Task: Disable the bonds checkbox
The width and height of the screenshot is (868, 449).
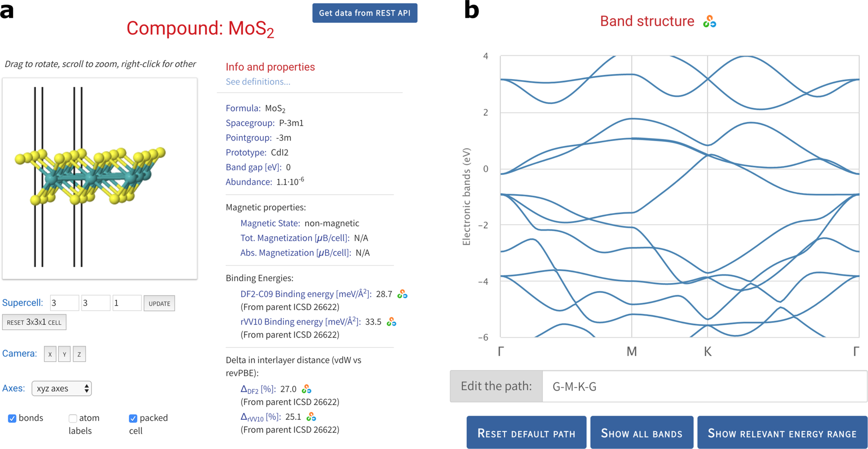Action: pos(12,418)
